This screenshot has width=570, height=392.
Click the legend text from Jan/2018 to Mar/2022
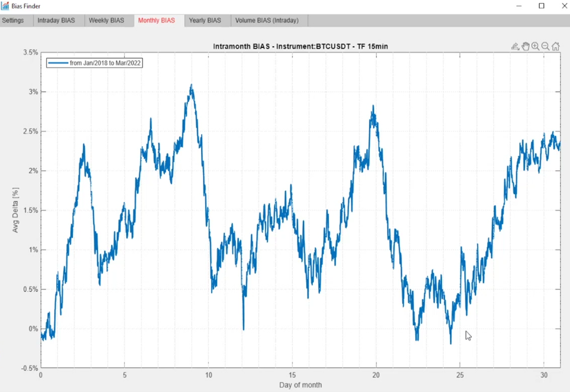[x=102, y=62]
